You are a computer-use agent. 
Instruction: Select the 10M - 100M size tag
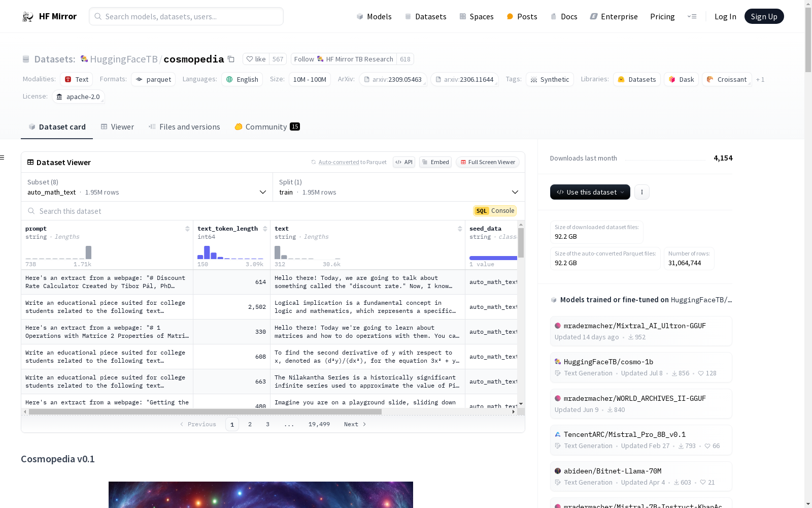click(310, 79)
